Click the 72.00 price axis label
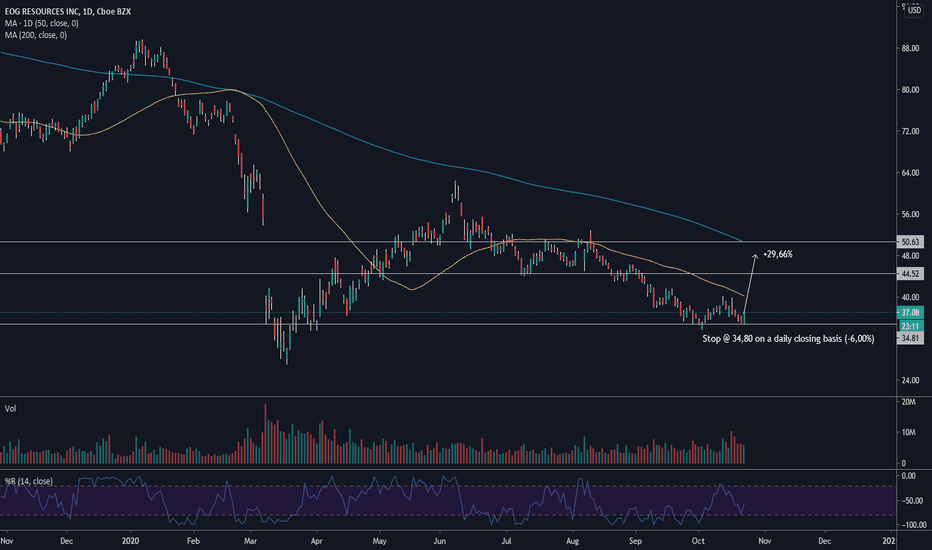Screen dimensions: 932x550 910,131
